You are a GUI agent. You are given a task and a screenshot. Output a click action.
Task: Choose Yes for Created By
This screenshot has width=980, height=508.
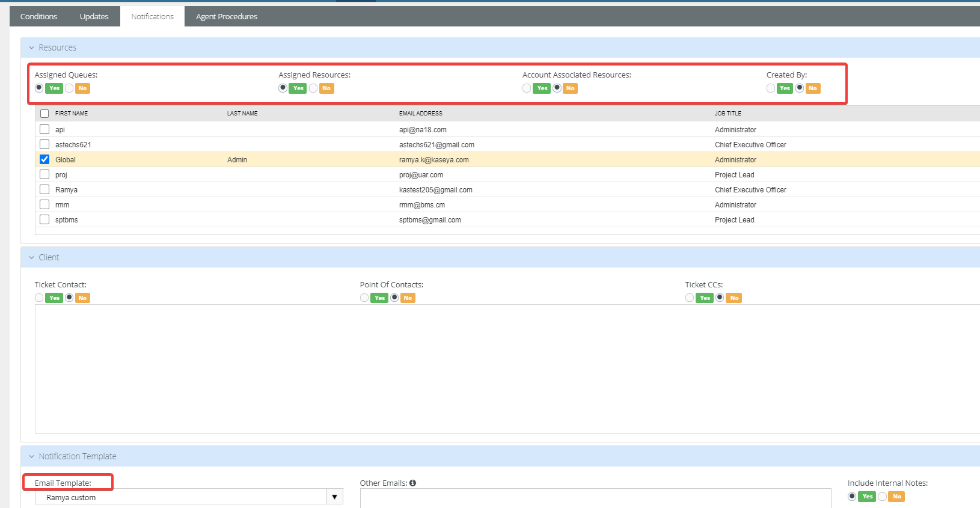tap(771, 88)
